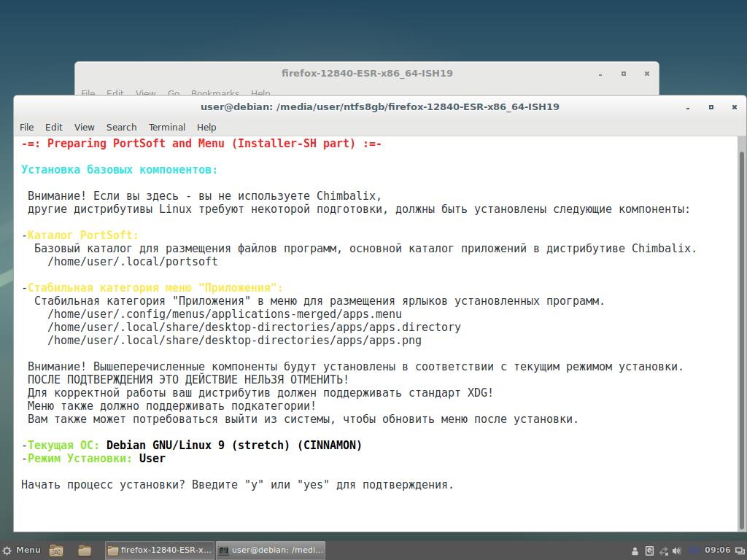Click the "Режим Установки:" label
Image resolution: width=747 pixels, height=560 pixels.
pos(80,459)
